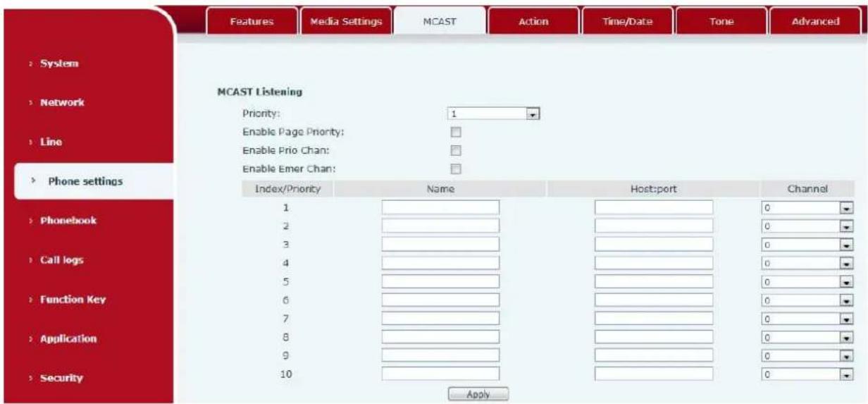Toggle Enable Prio Chan checkbox
Image resolution: width=868 pixels, height=404 pixels.
456,150
